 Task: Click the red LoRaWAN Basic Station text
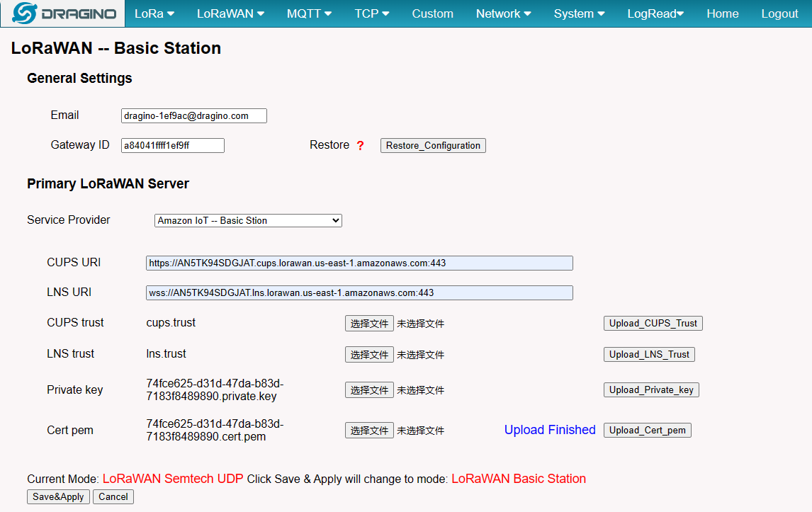coord(519,478)
